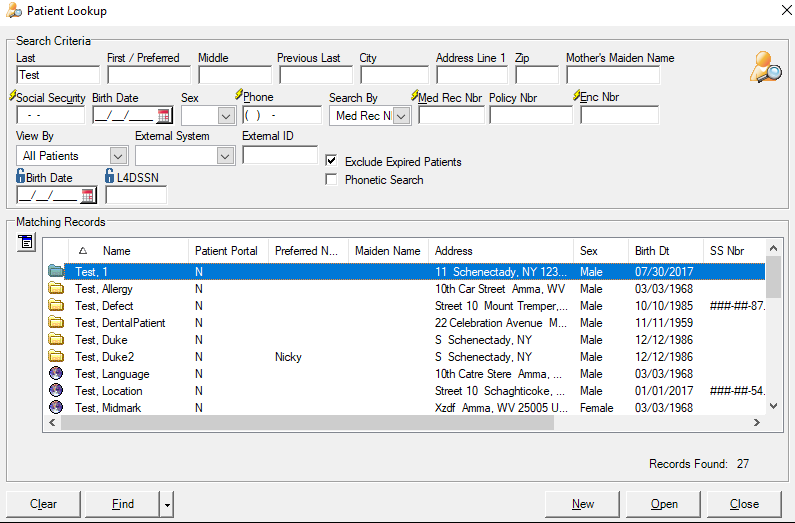
Task: Click the Last name field containing Test
Action: coord(58,75)
